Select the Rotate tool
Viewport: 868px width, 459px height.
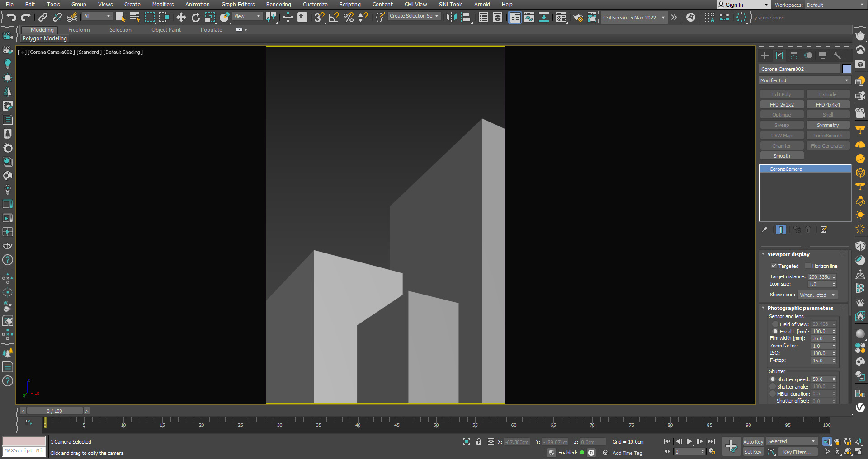coord(195,18)
